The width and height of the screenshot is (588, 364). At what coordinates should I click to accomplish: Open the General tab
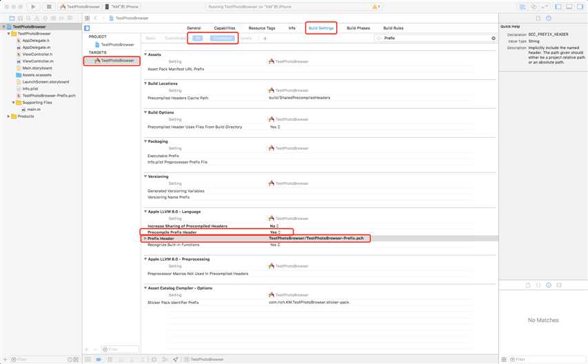194,28
